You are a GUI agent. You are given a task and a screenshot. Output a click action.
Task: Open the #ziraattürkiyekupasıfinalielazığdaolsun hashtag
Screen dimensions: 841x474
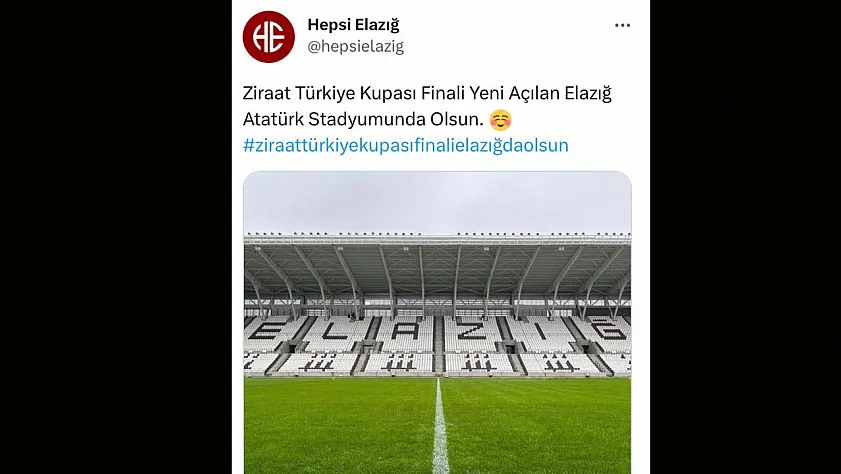click(405, 145)
